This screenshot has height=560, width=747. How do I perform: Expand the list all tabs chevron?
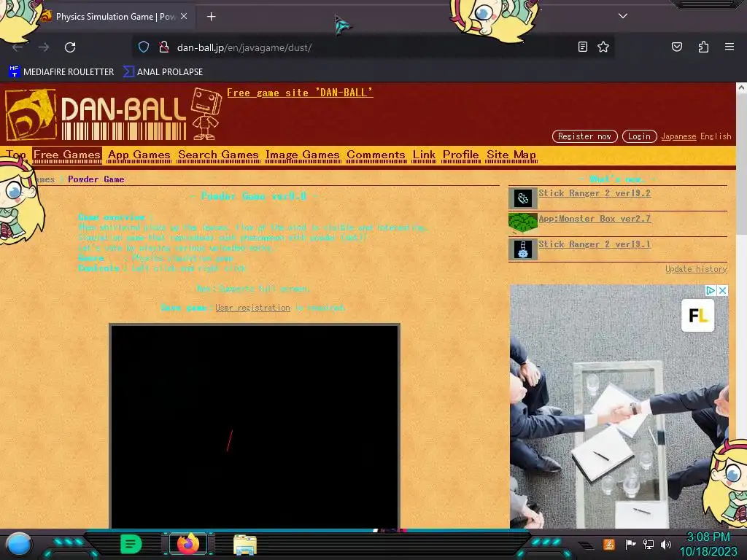[x=623, y=16]
